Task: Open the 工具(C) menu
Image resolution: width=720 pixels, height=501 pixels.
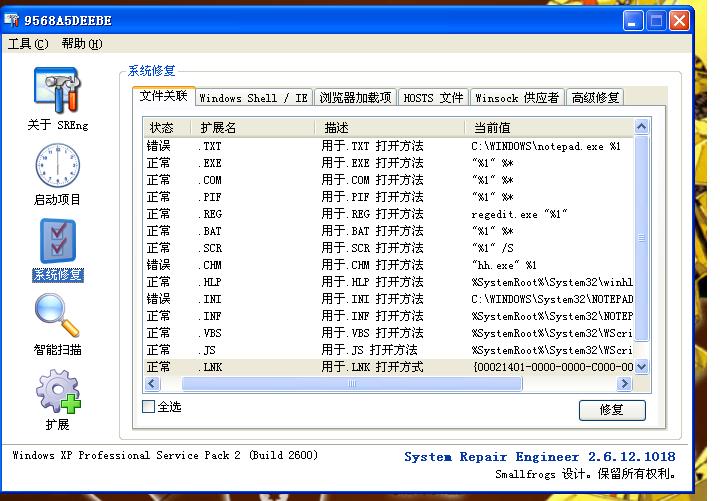Action: [28, 44]
